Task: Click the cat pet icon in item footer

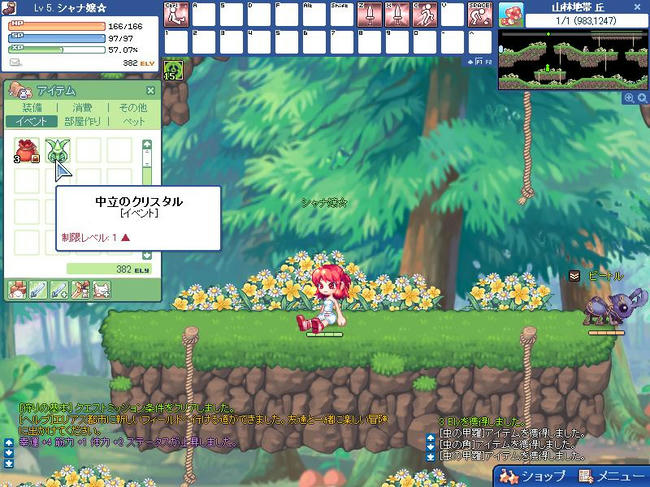Action: tap(102, 290)
